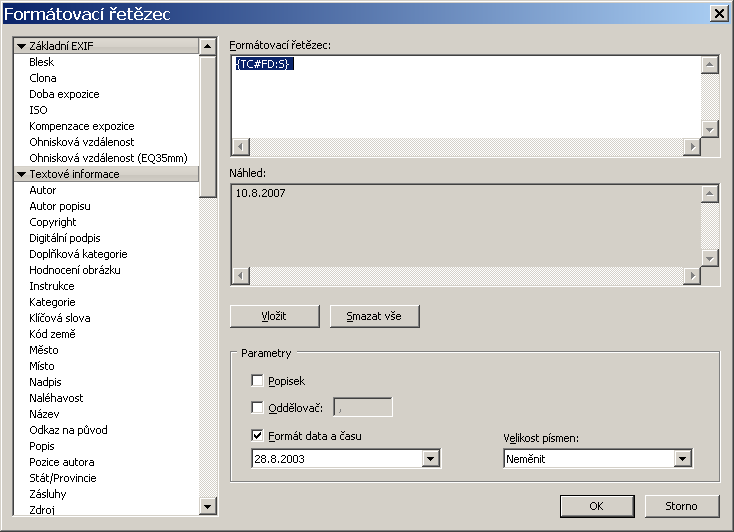Collapse the Základní EXIF section
This screenshot has width=734, height=532.
click(x=21, y=46)
